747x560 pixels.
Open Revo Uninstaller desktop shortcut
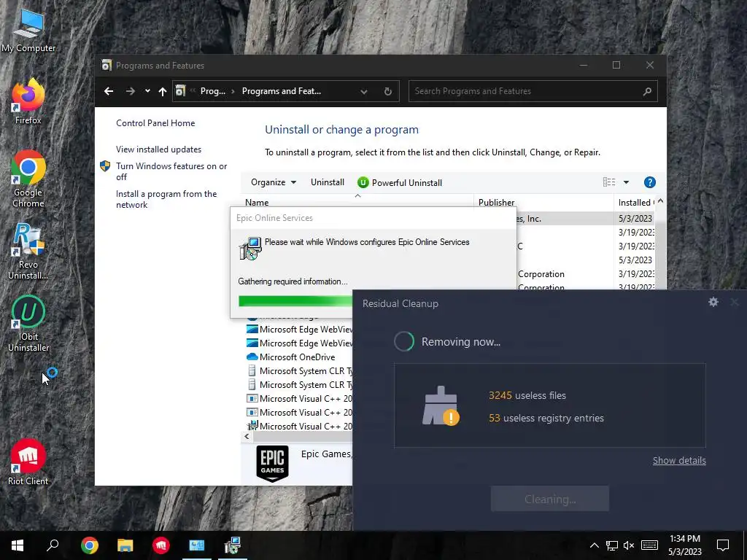pyautogui.click(x=28, y=252)
